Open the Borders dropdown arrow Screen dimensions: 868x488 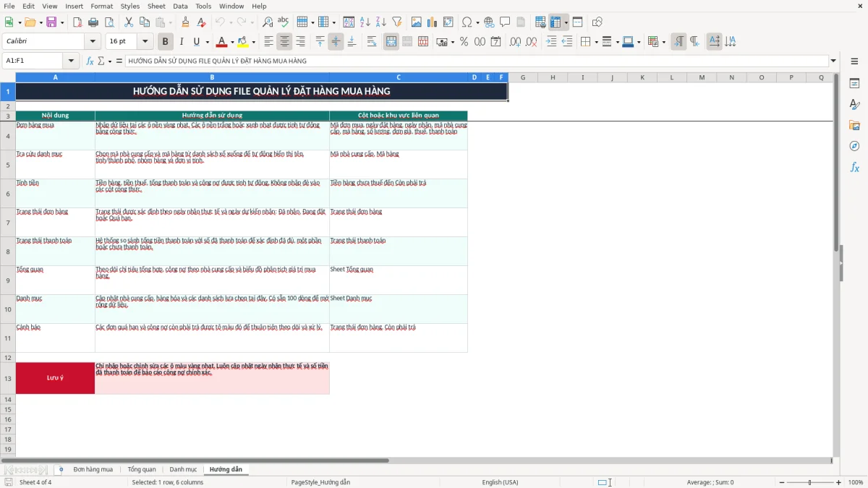point(595,42)
